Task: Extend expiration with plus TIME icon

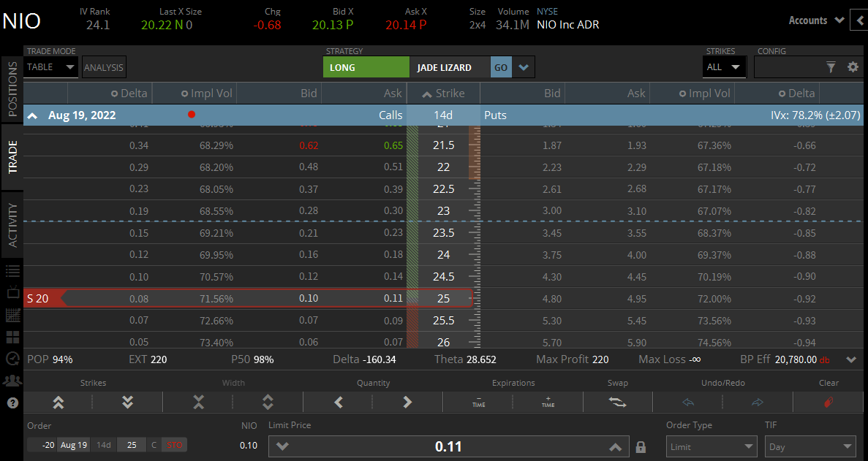Action: coord(548,402)
